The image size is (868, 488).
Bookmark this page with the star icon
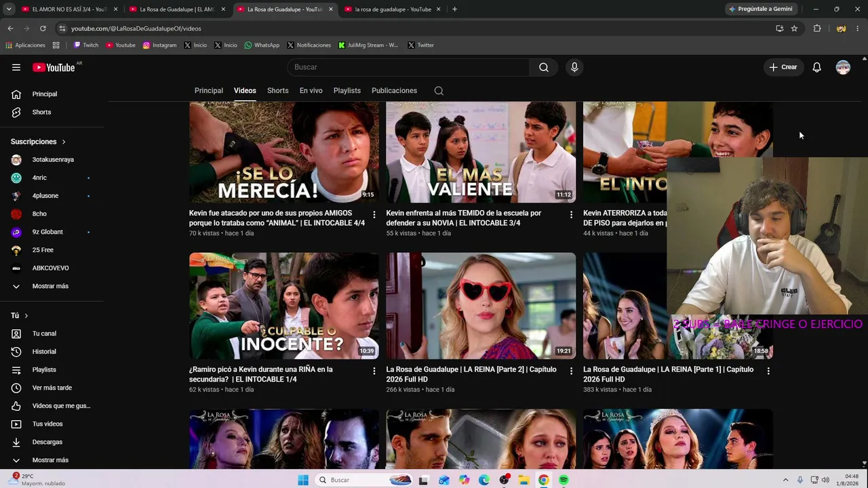794,28
